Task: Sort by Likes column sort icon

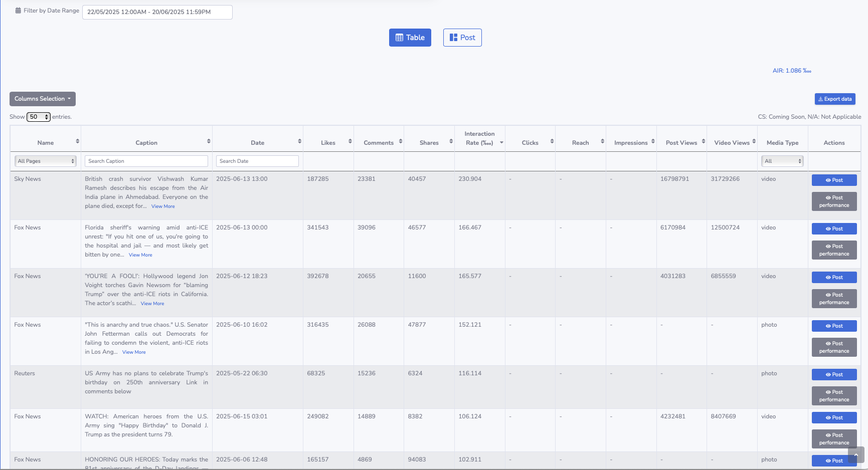Action: coord(350,141)
